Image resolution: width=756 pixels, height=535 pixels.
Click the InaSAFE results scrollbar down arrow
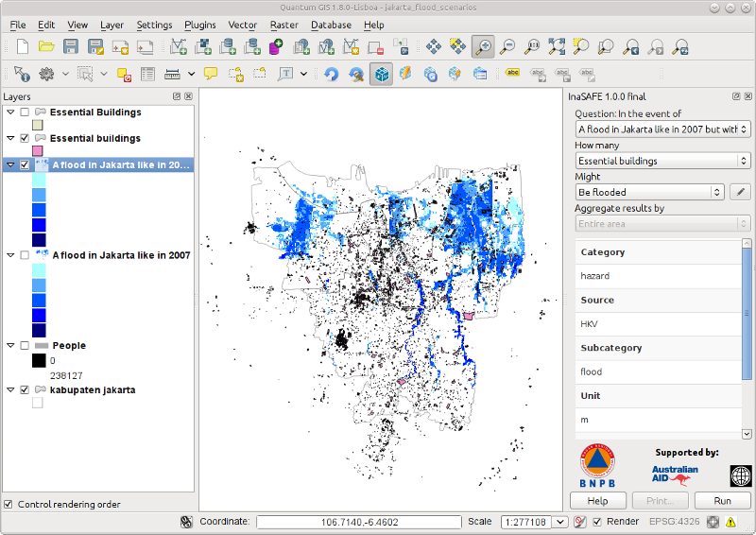click(747, 434)
